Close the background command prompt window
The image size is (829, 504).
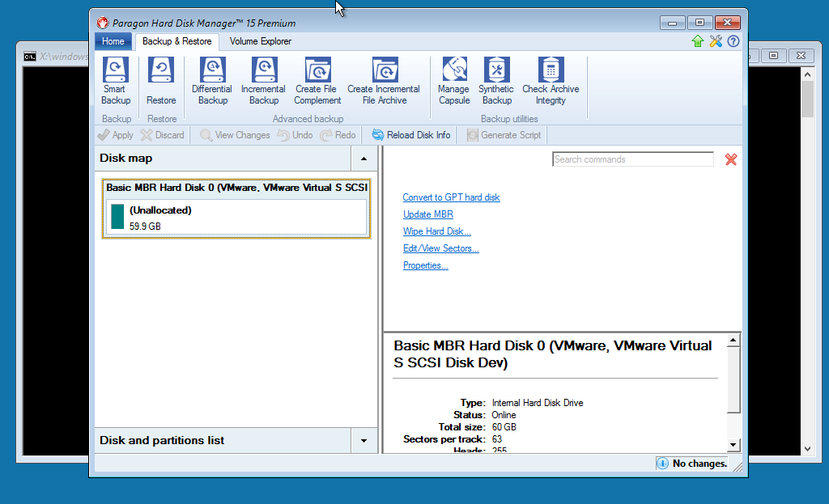pyautogui.click(x=801, y=56)
